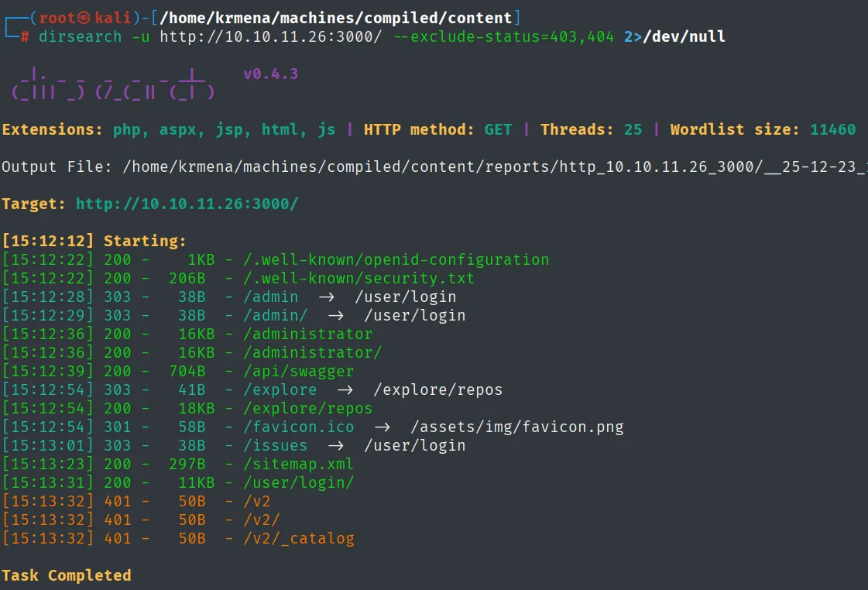The image size is (868, 590).
Task: Click the 2>/dev/null redirect text
Action: coord(674,36)
